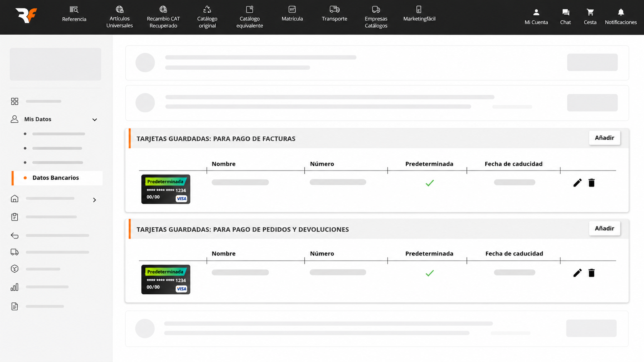Click Añadir for orders and returns cards
The image size is (644, 362).
click(604, 228)
